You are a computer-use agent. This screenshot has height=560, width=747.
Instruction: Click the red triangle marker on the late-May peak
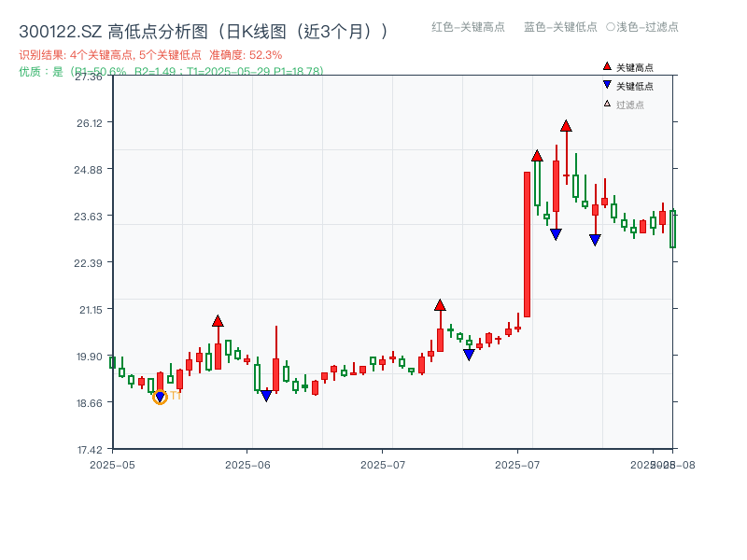(218, 319)
